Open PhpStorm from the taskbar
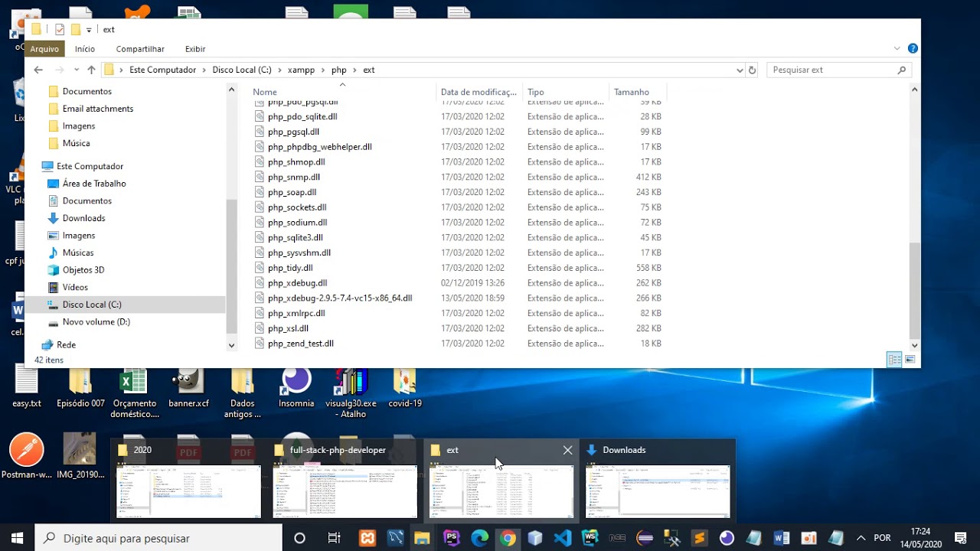This screenshot has width=980, height=551. [x=451, y=538]
